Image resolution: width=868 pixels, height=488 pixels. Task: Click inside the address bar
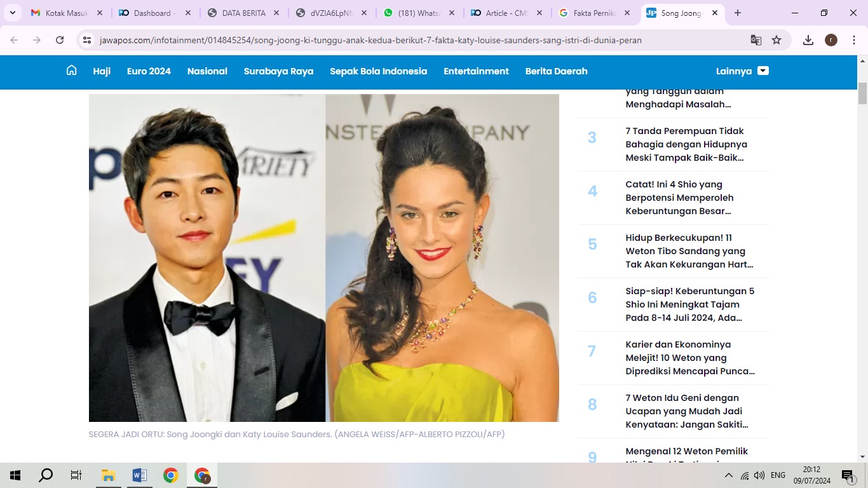pyautogui.click(x=381, y=39)
